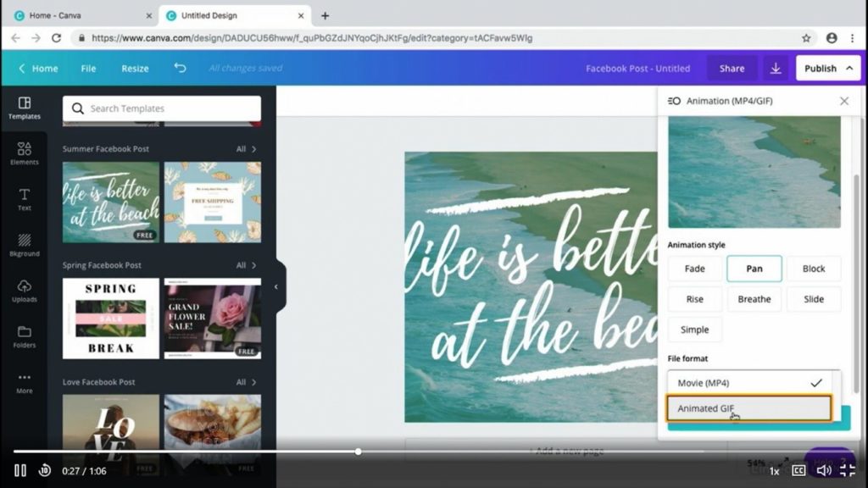Open the Uploads panel
The image size is (868, 488).
[24, 291]
